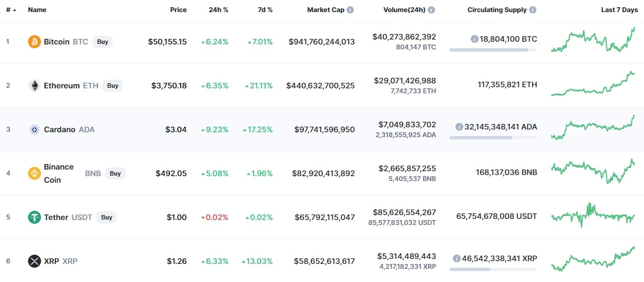Open Bitcoin's 7-day sparkline chart

click(593, 40)
